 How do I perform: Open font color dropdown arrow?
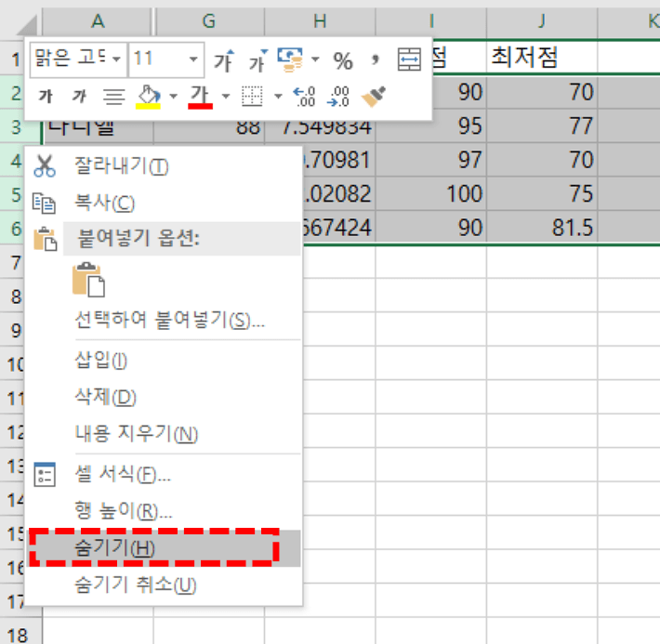[226, 97]
